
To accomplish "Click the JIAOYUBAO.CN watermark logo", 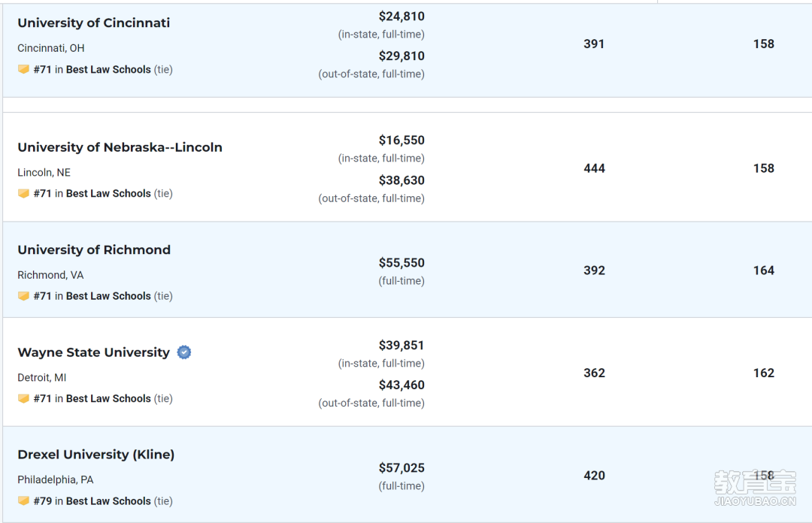I will (755, 488).
